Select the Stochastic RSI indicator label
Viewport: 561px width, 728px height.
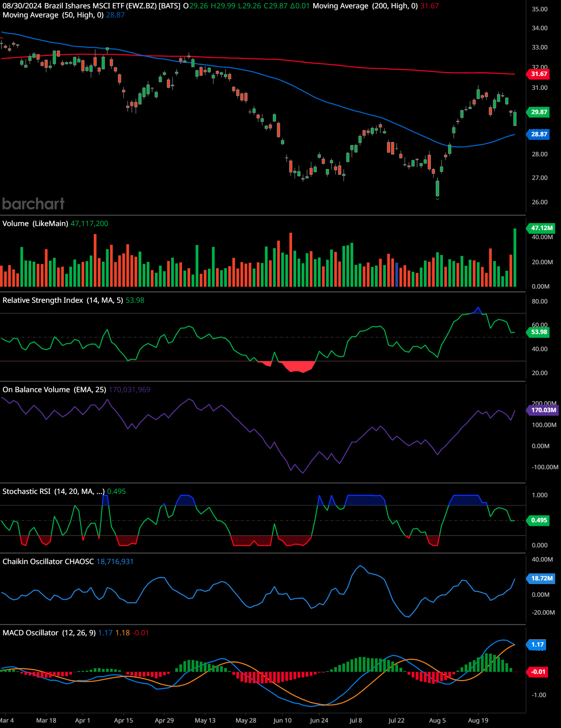(53, 491)
